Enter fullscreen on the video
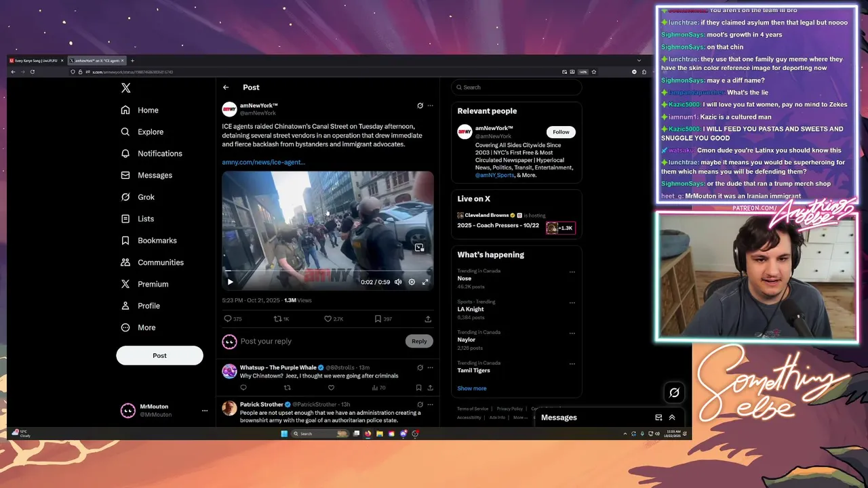This screenshot has width=868, height=488. (x=425, y=282)
